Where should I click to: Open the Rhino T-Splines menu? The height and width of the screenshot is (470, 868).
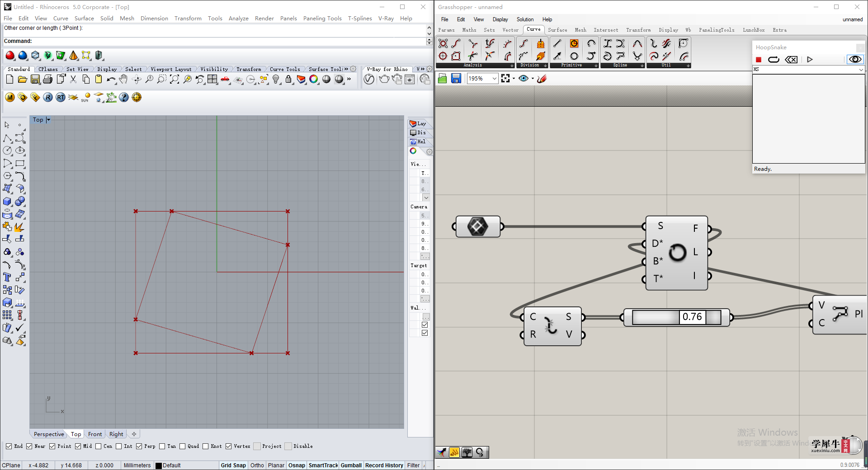tap(360, 19)
